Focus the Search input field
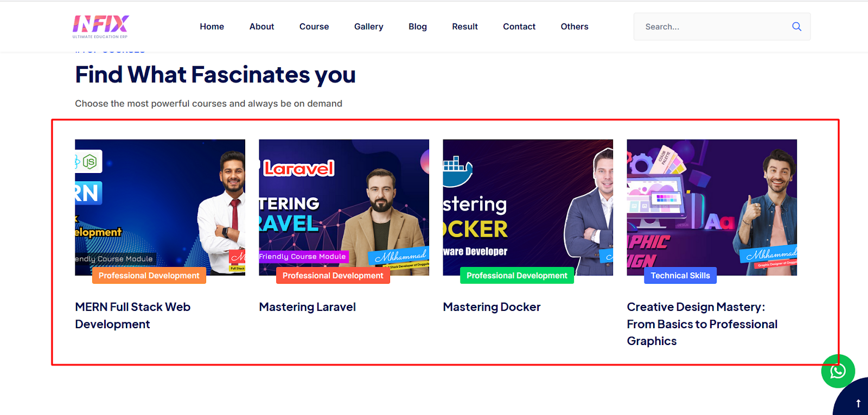This screenshot has height=415, width=868. 722,27
